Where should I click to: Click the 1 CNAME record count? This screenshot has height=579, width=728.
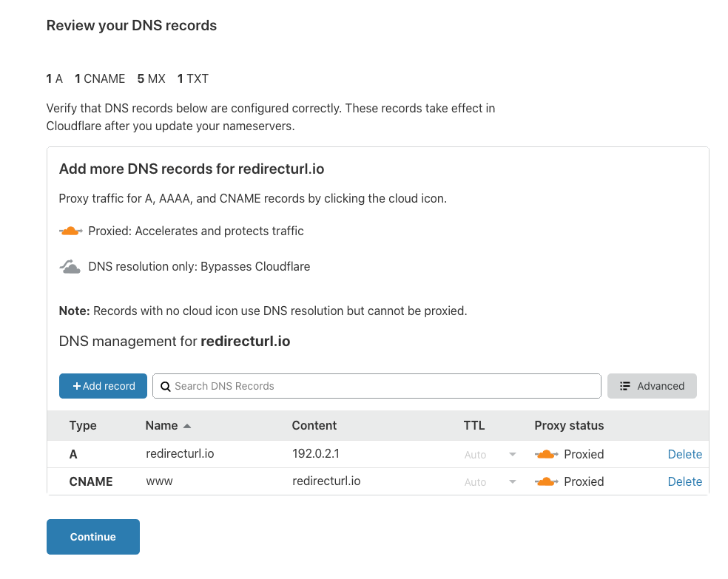(100, 78)
